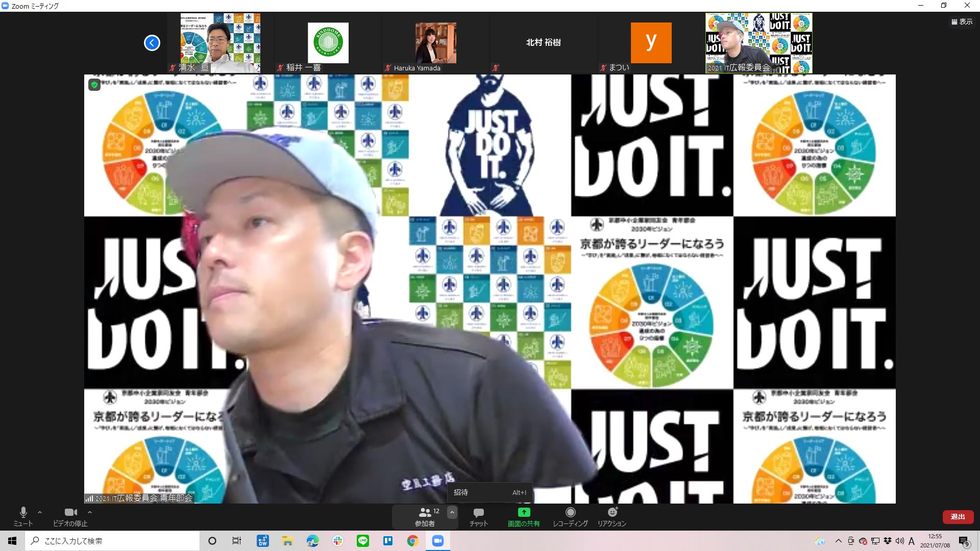The height and width of the screenshot is (551, 980).
Task: Select 稲井 一喜's Kindhome logo thumbnail
Action: pos(328,43)
